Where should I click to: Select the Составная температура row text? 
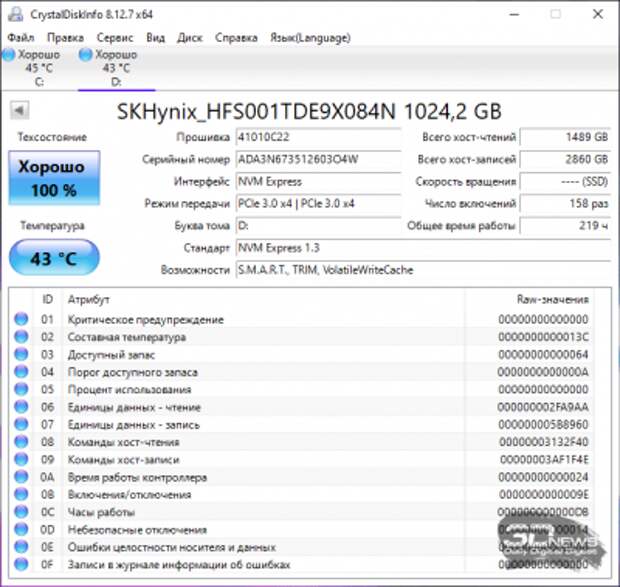[127, 337]
